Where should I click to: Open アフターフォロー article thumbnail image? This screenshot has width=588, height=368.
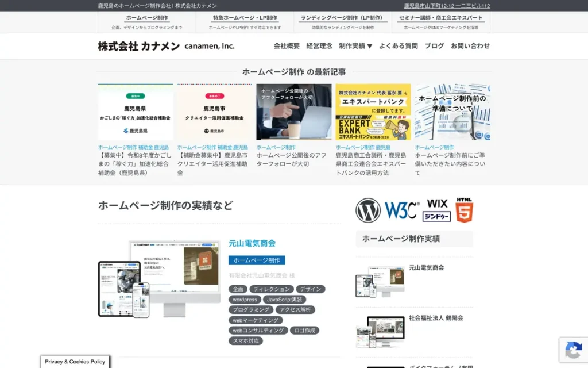coord(294,112)
